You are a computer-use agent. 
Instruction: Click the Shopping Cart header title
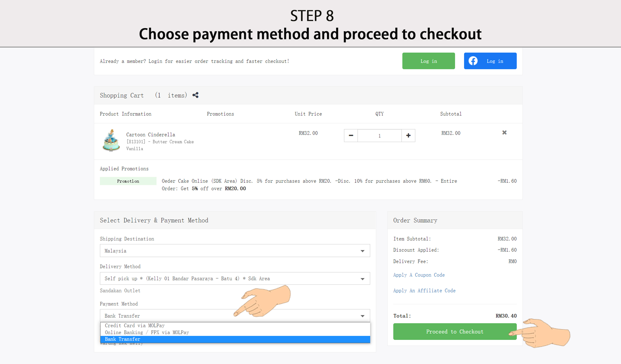[122, 95]
